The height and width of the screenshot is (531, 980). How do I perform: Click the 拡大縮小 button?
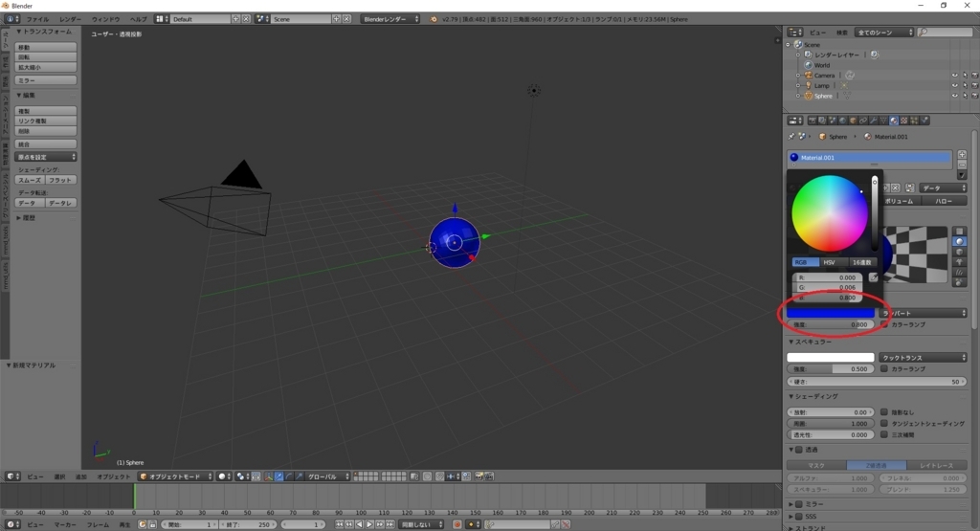[x=46, y=67]
